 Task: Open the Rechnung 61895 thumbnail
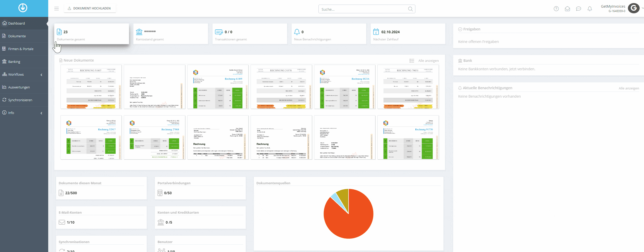(218, 87)
